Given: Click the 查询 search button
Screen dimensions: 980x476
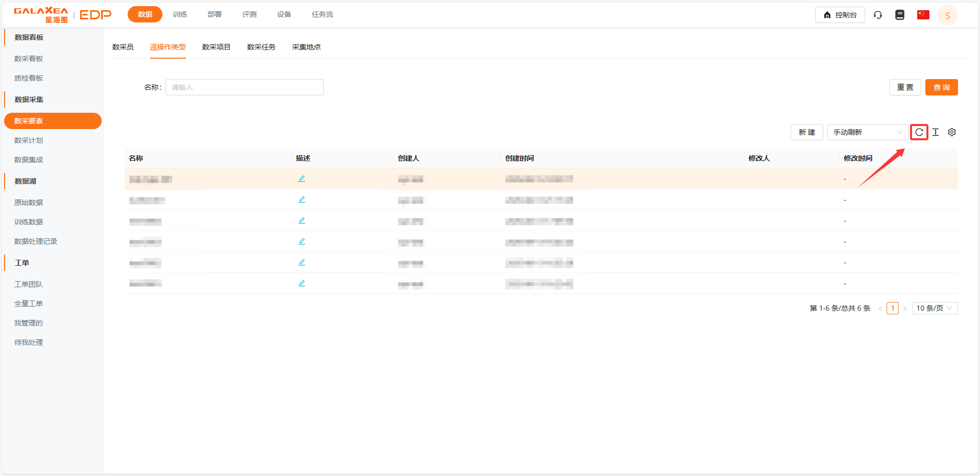Looking at the screenshot, I should tap(941, 87).
